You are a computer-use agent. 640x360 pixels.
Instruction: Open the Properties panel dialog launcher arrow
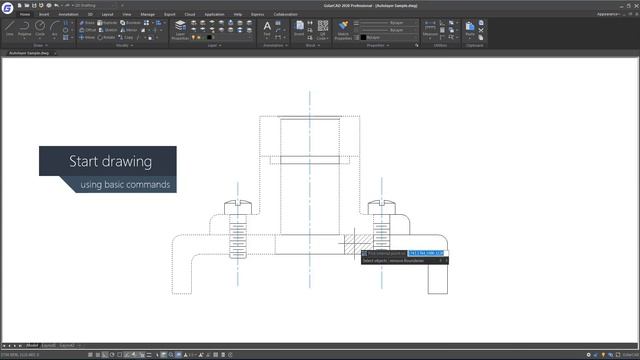[x=417, y=45]
